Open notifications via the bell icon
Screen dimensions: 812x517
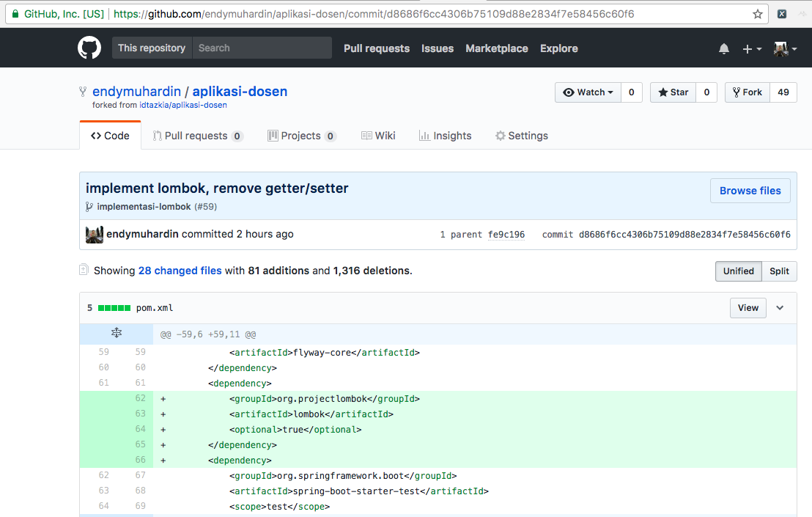click(x=724, y=48)
